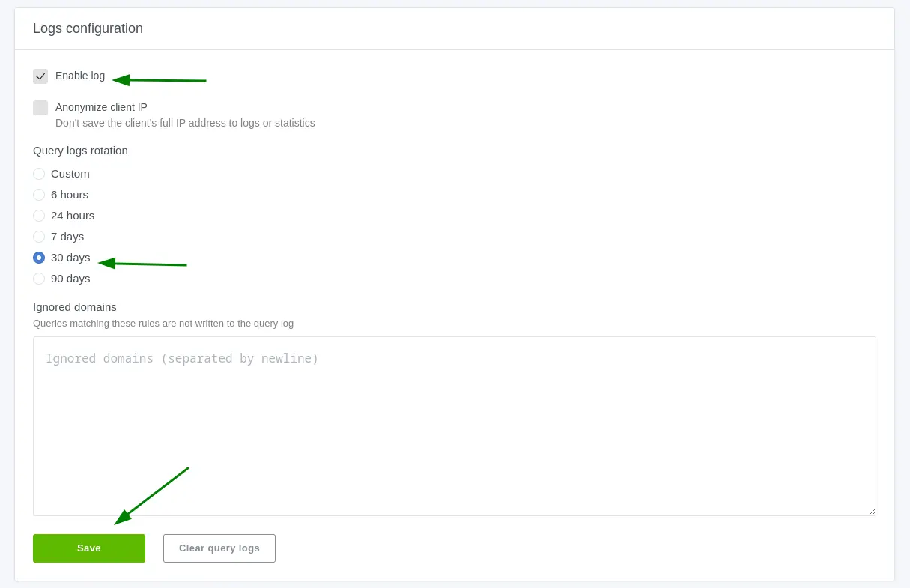The image size is (910, 588).
Task: Click the Query logs rotation label
Action: tap(80, 151)
